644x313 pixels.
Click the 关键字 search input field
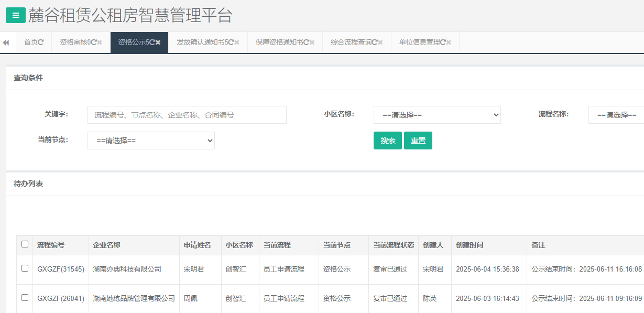187,115
